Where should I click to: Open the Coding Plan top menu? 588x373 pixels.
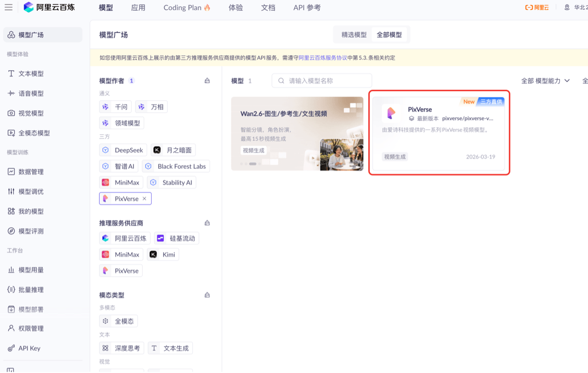[187, 7]
